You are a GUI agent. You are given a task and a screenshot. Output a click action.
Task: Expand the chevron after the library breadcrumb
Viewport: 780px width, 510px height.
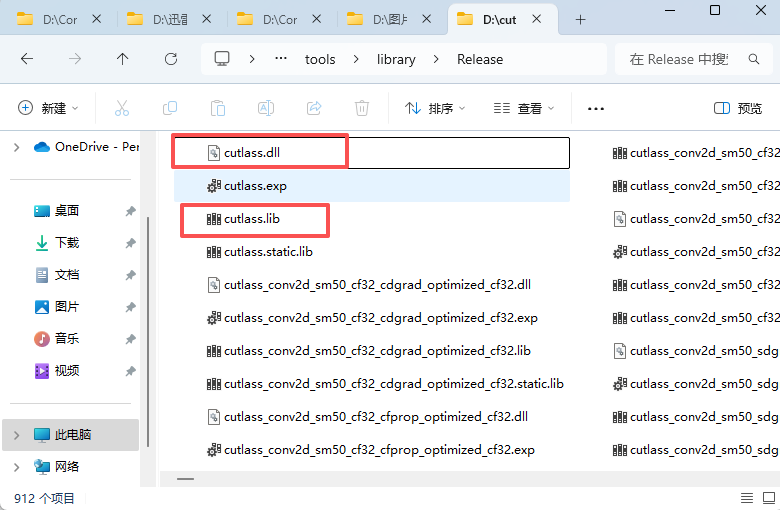(436, 59)
